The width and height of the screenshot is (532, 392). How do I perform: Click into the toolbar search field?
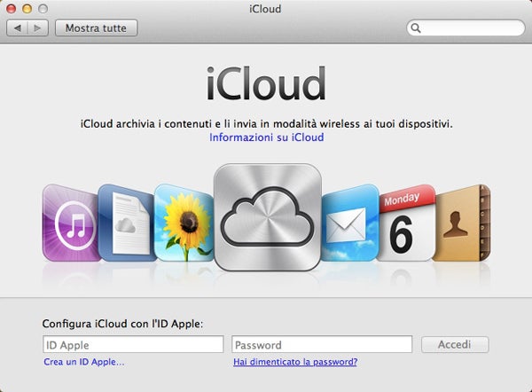pos(465,27)
